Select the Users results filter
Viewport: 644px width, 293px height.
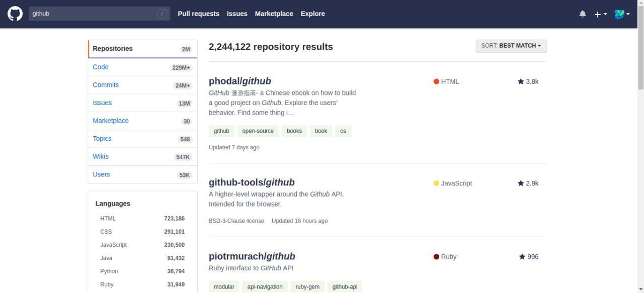click(143, 174)
